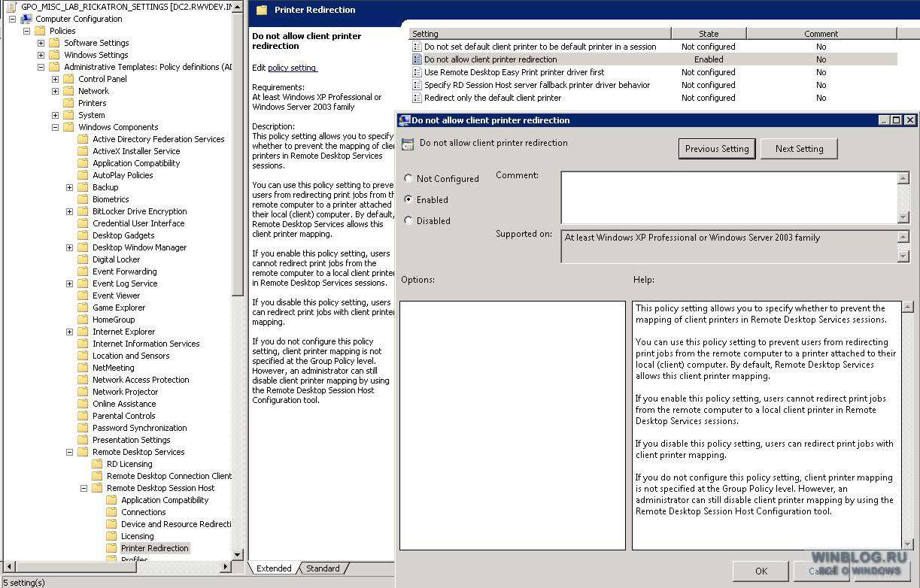The width and height of the screenshot is (920, 588).
Task: Expand the Event Log Service node
Action: coord(70,283)
